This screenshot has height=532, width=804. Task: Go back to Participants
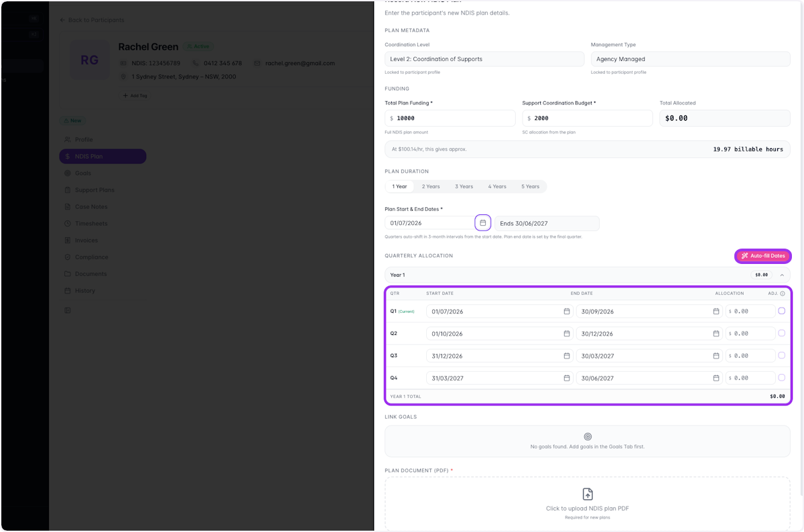[92, 20]
